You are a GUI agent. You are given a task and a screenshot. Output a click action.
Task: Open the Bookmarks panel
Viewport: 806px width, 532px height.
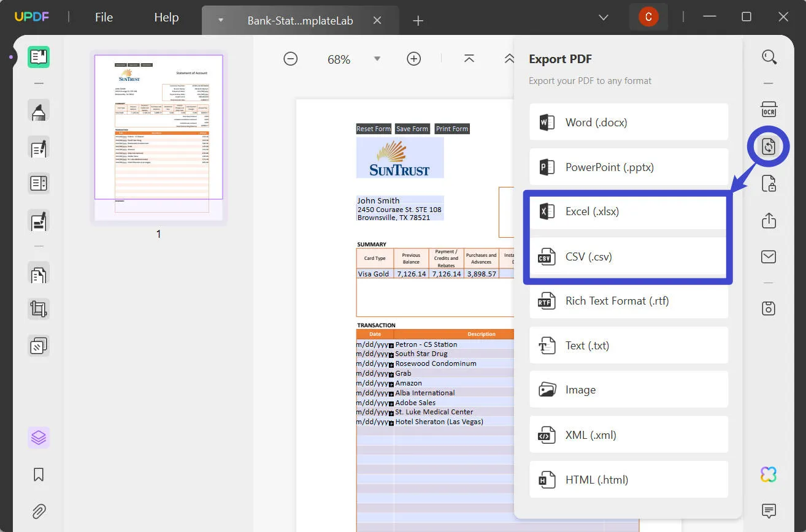tap(39, 474)
